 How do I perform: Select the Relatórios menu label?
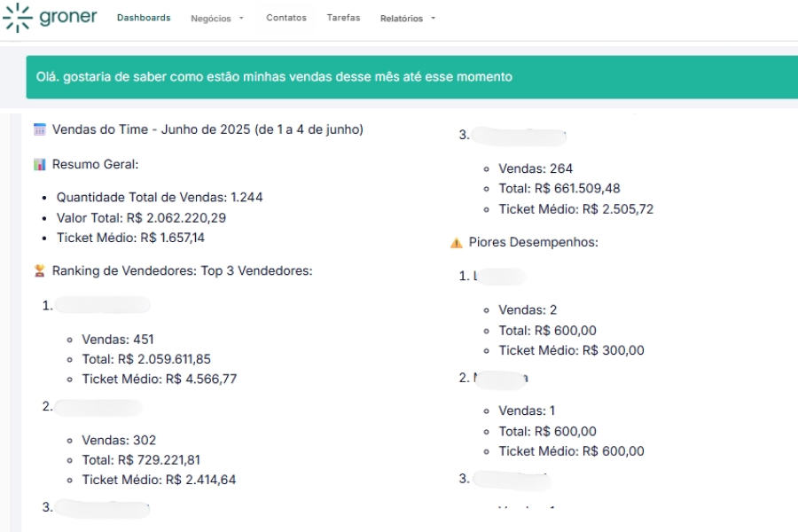click(x=402, y=19)
